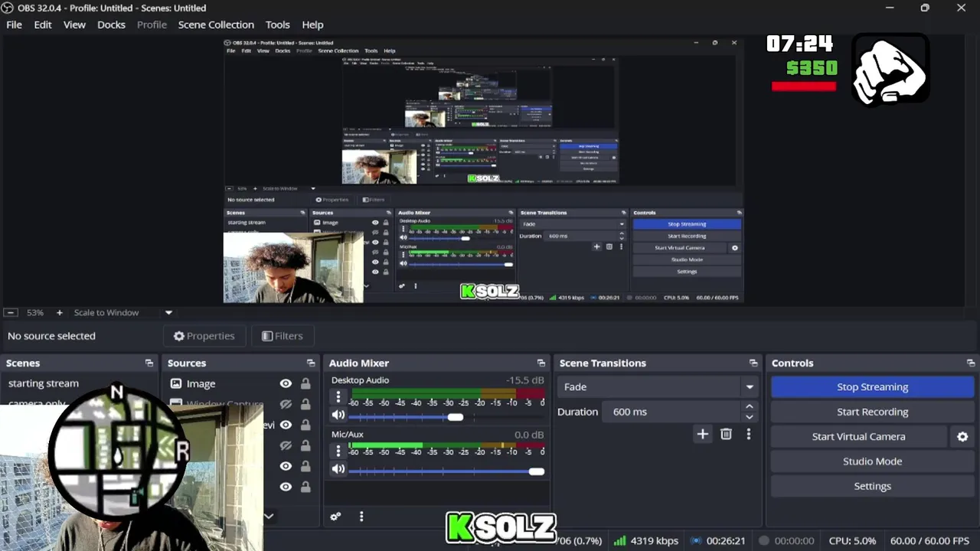Image resolution: width=980 pixels, height=551 pixels.
Task: Open the Audio Mixer bottom three-dot menu
Action: click(x=361, y=517)
